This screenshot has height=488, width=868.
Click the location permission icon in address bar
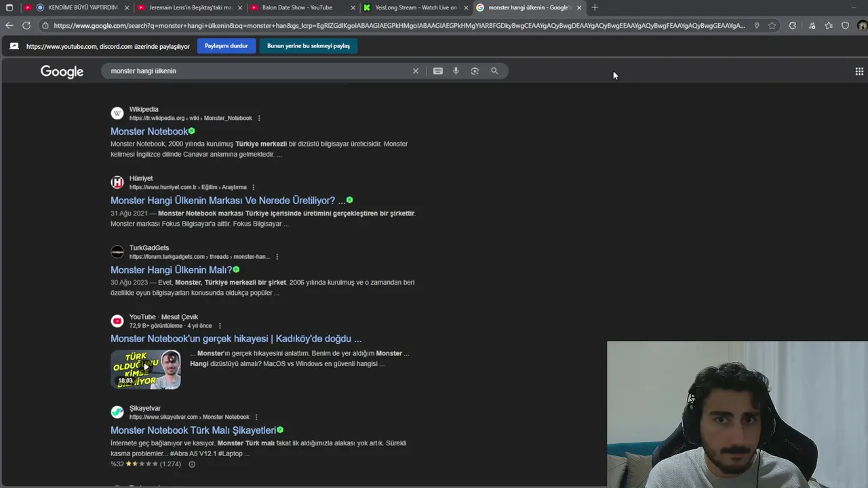(x=757, y=26)
